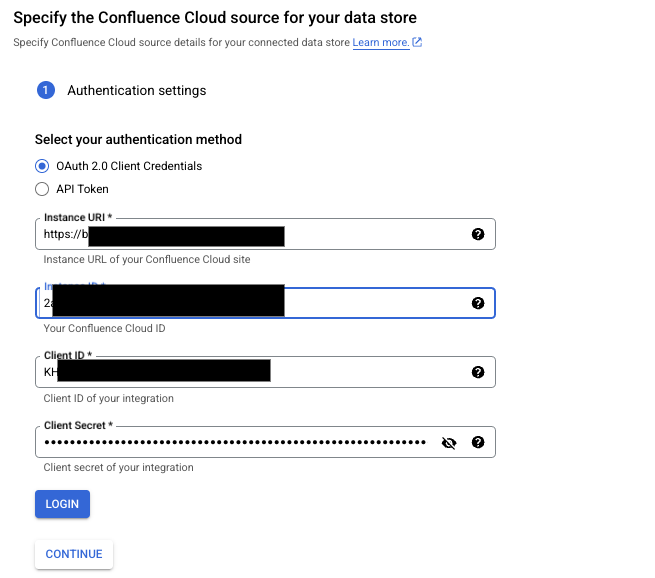Click the CONTINUE button

74,554
